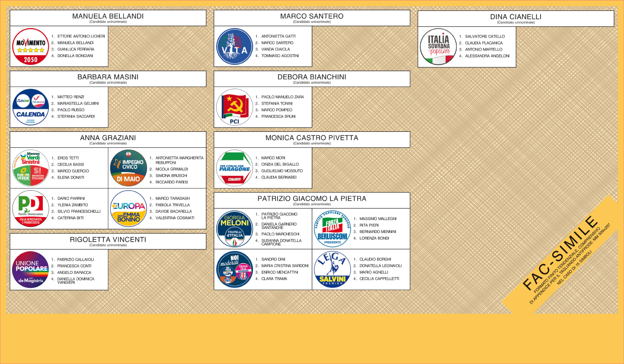Click the Movimento 5 Stelle 2050 logo

[x=30, y=47]
